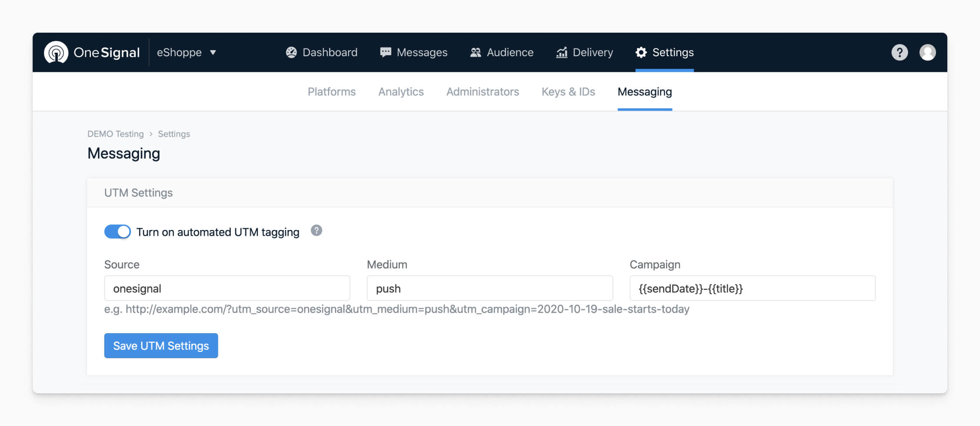Image resolution: width=980 pixels, height=426 pixels.
Task: Click the Audience people icon
Action: point(476,52)
